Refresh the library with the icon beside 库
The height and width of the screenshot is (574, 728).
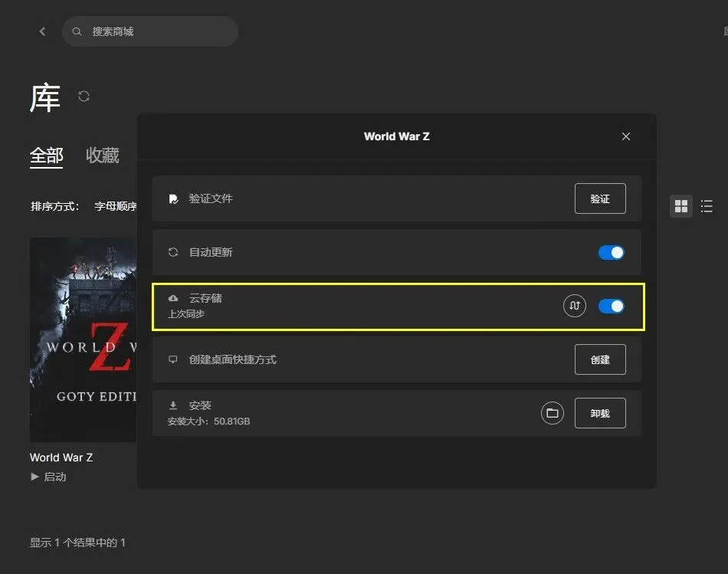[84, 96]
